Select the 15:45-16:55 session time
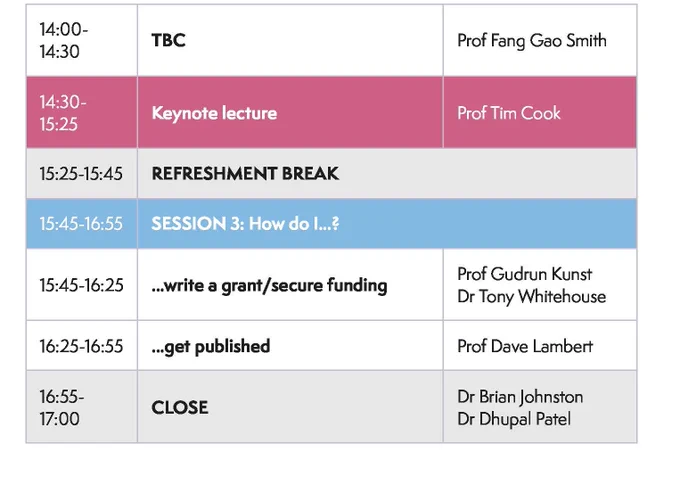 pyautogui.click(x=81, y=224)
